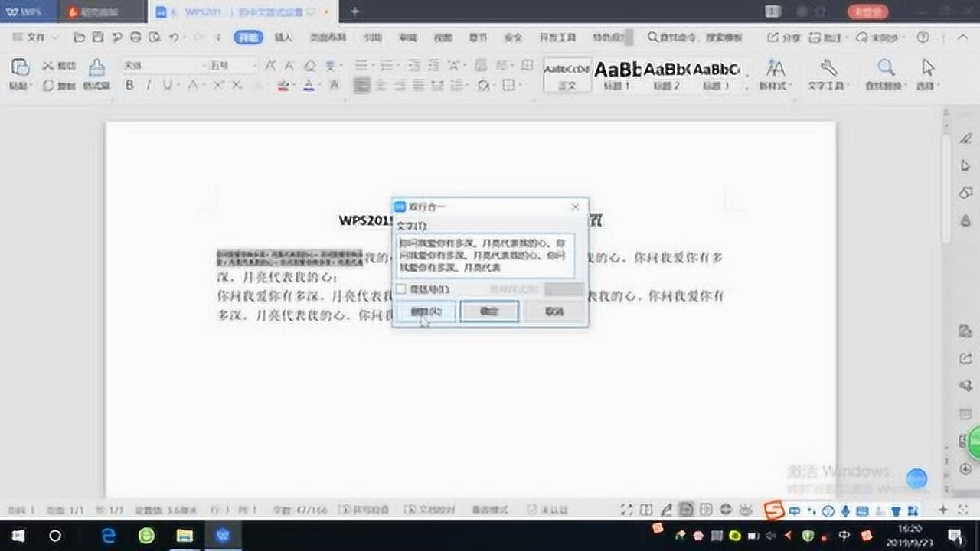Click the 确定 button in dialog
This screenshot has width=980, height=551.
coord(489,311)
